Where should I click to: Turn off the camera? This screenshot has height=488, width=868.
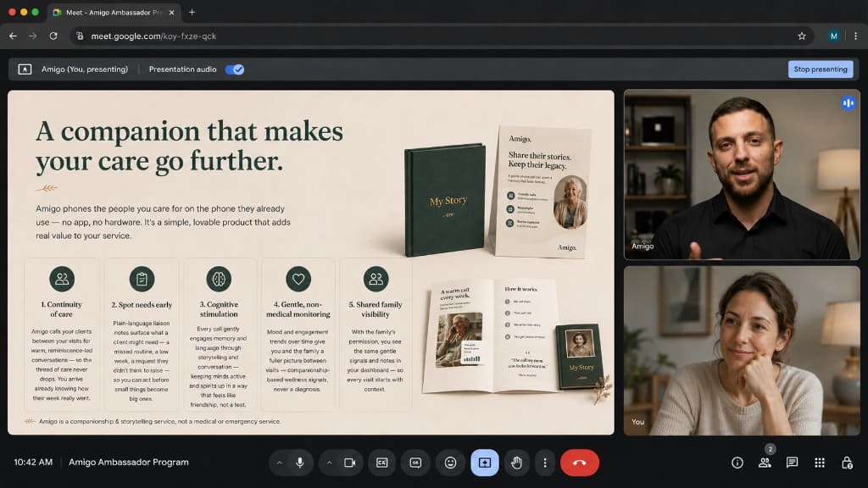349,463
